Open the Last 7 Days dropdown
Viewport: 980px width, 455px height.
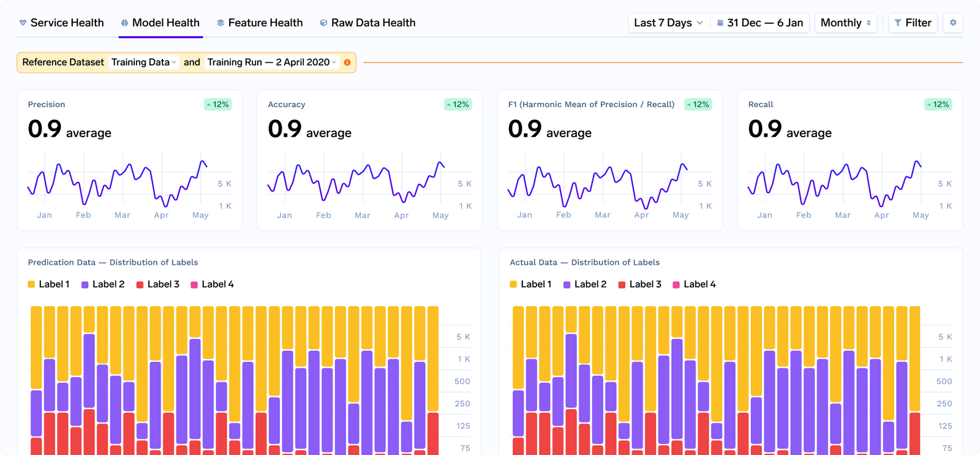click(x=668, y=23)
